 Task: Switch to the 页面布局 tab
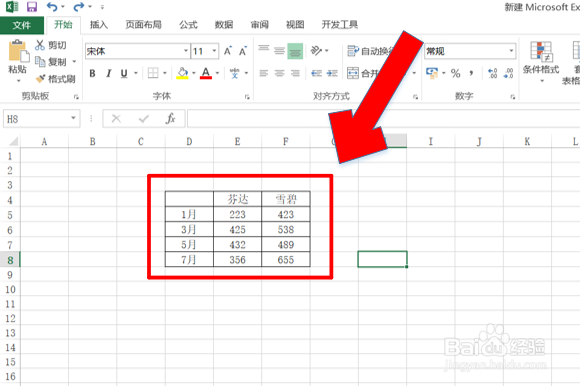[x=144, y=25]
